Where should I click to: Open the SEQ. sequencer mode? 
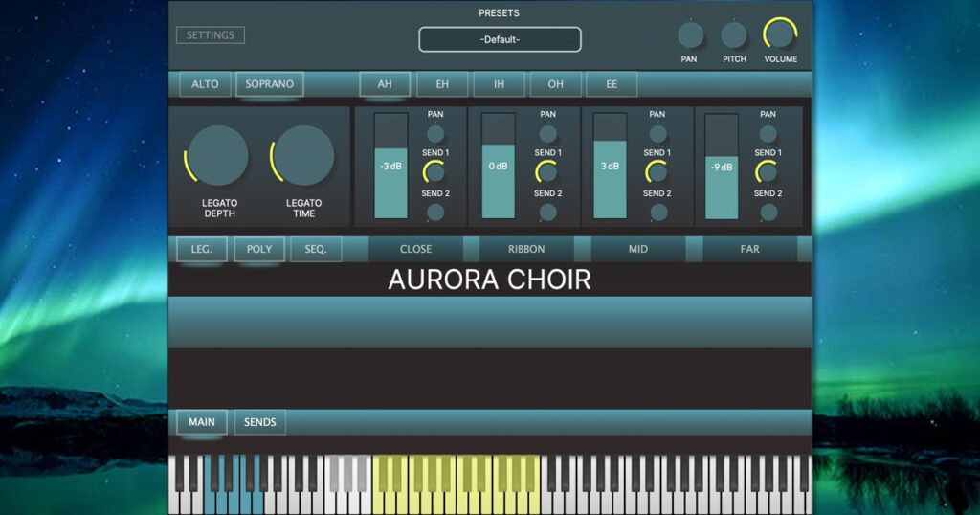pyautogui.click(x=316, y=249)
